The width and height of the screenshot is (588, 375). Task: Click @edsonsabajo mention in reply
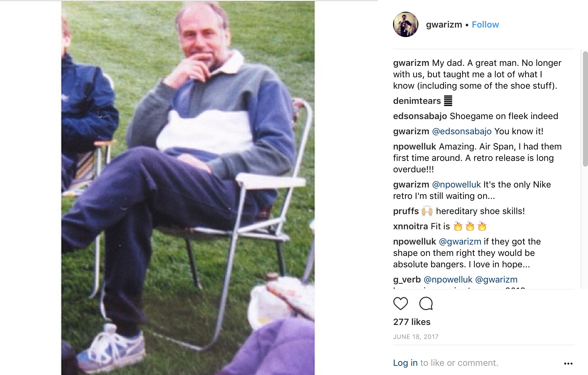pyautogui.click(x=462, y=131)
